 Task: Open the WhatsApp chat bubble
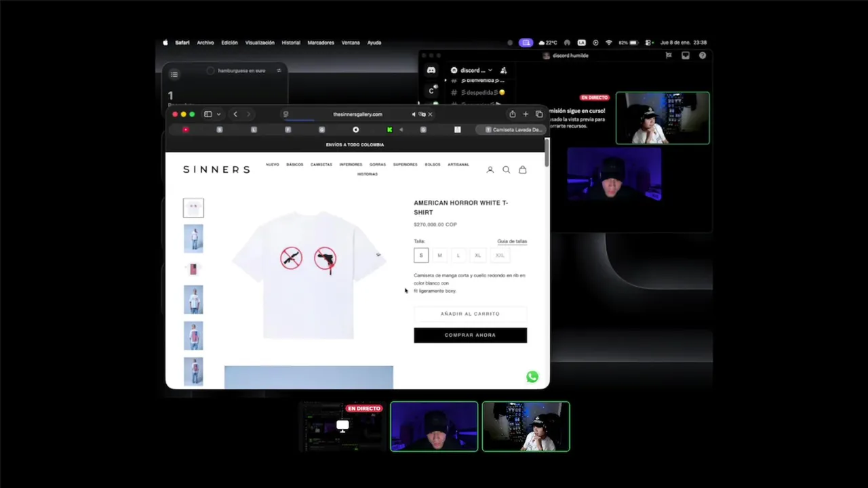pos(532,378)
